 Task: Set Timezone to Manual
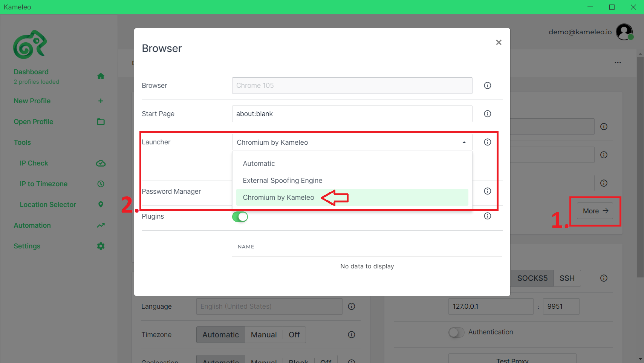[x=264, y=335]
